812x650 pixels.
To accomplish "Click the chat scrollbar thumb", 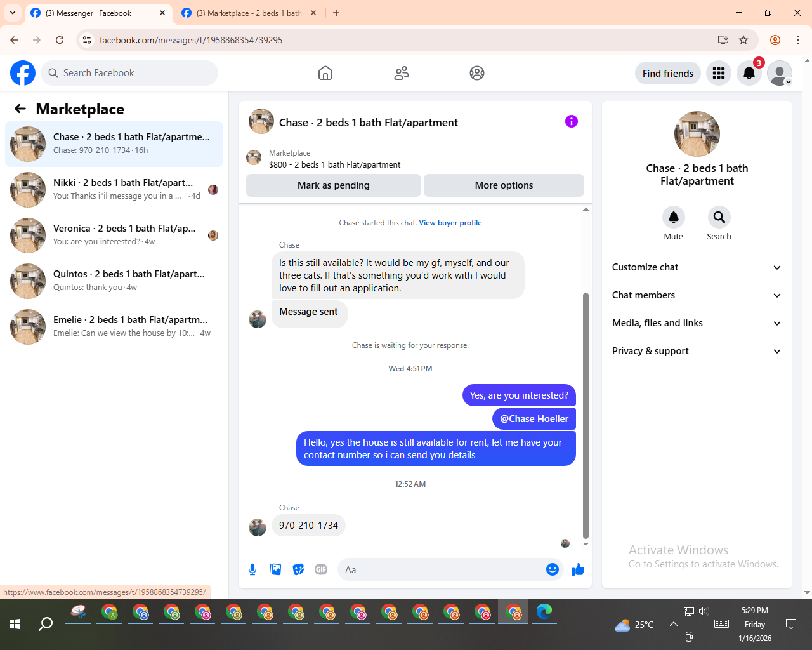I will [x=586, y=415].
